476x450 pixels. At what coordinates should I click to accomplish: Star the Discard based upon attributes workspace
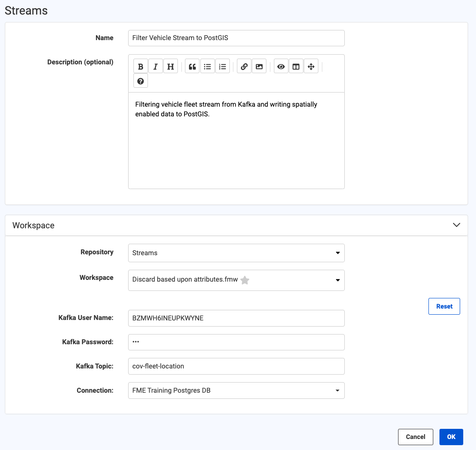[x=244, y=280]
